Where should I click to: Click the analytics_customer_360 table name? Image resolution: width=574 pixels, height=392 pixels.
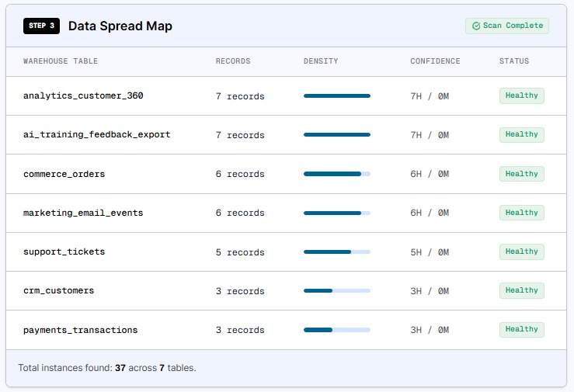[x=83, y=95]
